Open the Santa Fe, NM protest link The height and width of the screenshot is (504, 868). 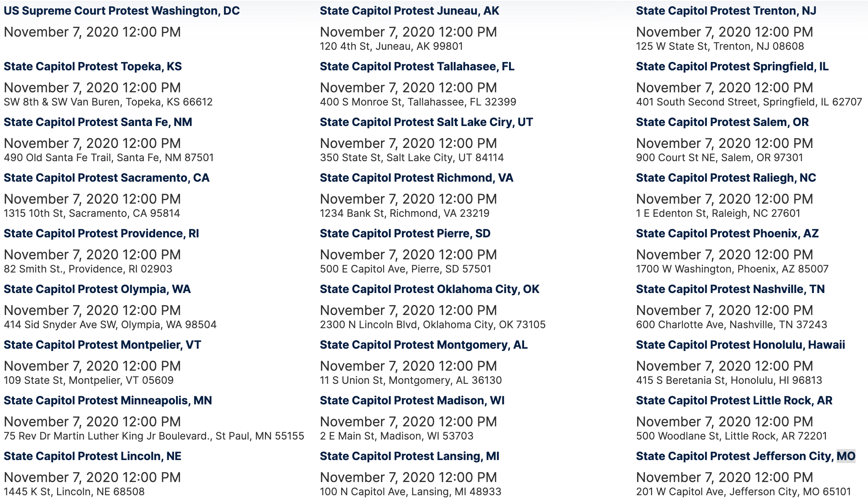pyautogui.click(x=98, y=122)
